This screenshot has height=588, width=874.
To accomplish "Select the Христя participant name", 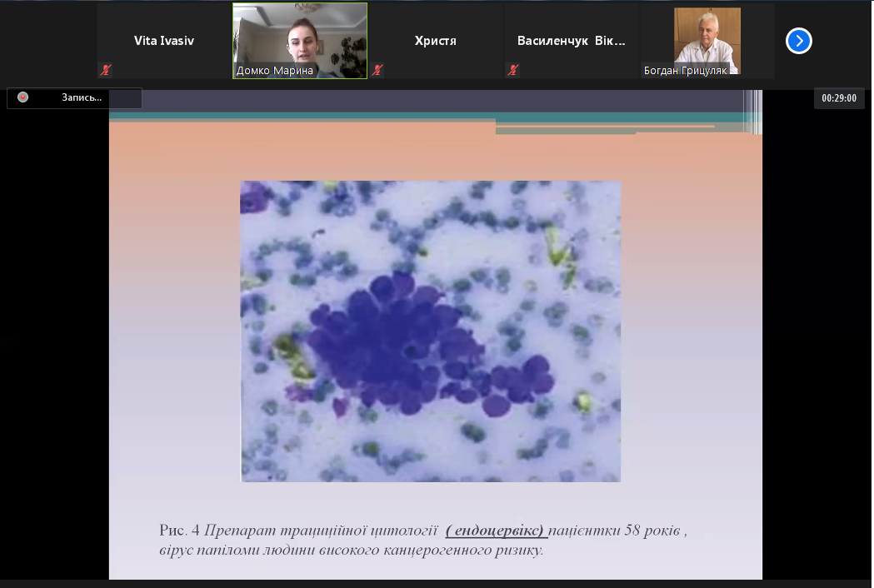I will tap(436, 40).
